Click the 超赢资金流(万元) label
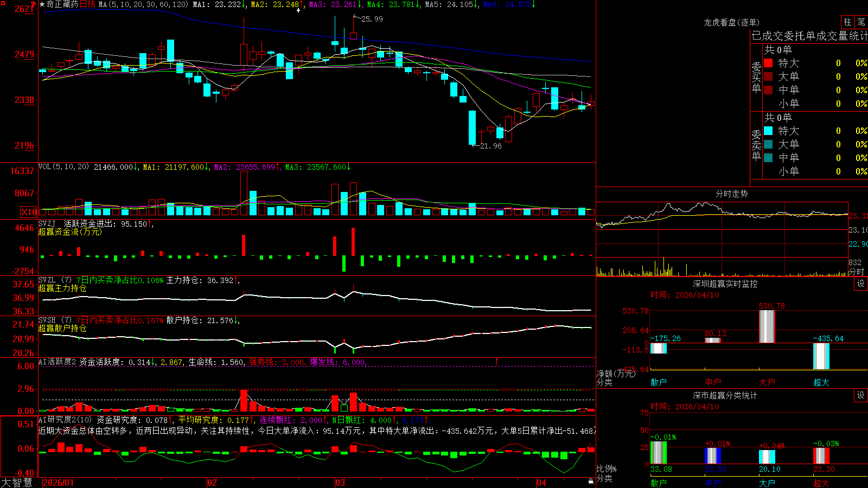Image resolution: width=868 pixels, height=488 pixels. (x=70, y=232)
